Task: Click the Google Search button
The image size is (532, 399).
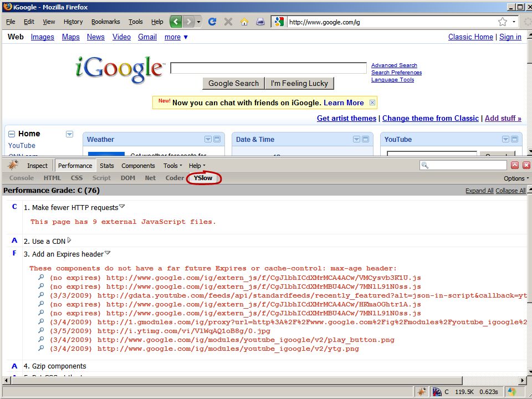Action: point(233,84)
